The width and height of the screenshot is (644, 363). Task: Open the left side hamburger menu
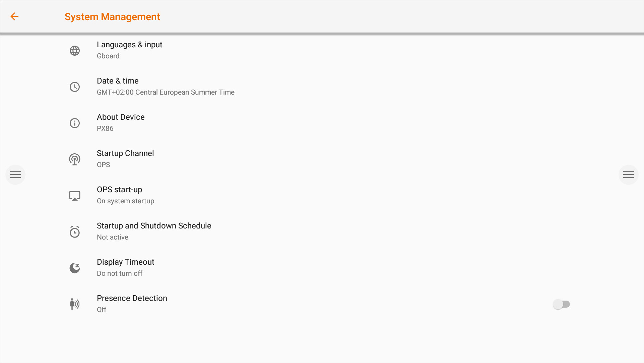click(x=15, y=174)
